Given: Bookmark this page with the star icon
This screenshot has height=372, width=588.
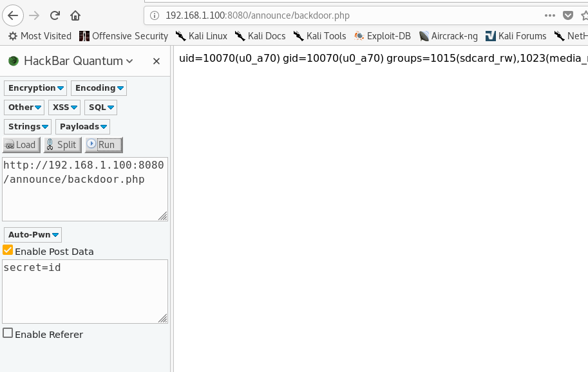Looking at the screenshot, I should pyautogui.click(x=583, y=15).
